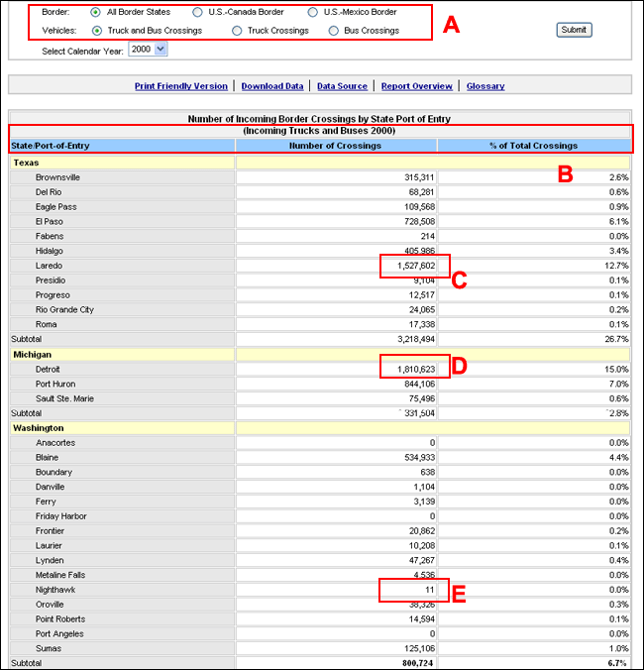Click Detroit's crossings value 1,810,623
This screenshot has width=644, height=670.
(x=416, y=369)
